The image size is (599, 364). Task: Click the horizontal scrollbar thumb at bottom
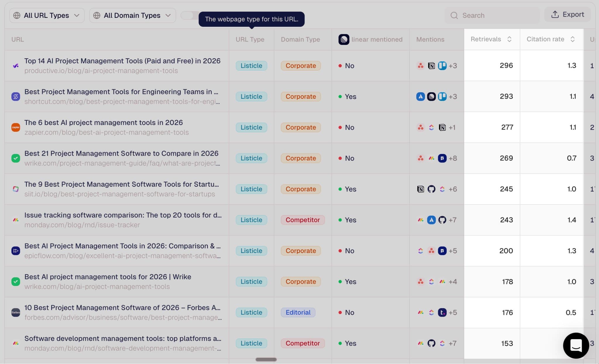[266, 359]
